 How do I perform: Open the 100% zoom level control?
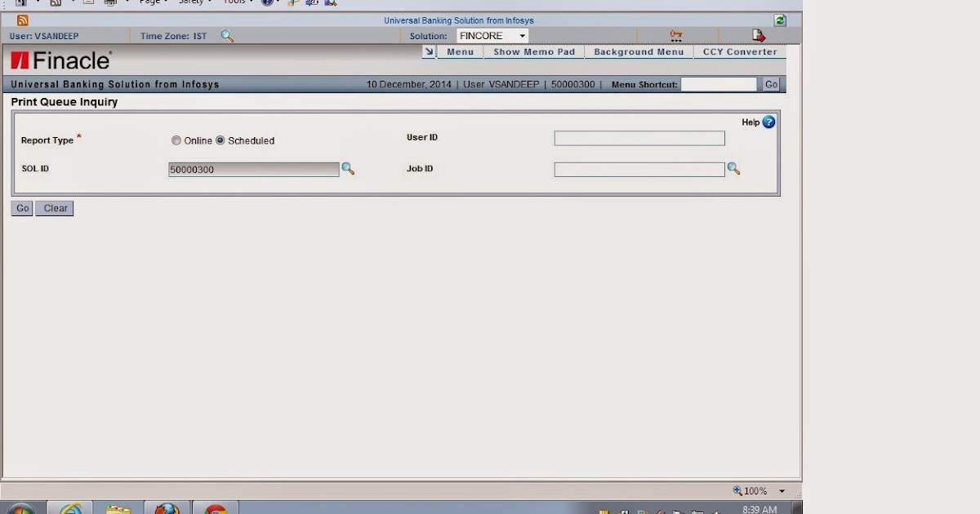[755, 490]
